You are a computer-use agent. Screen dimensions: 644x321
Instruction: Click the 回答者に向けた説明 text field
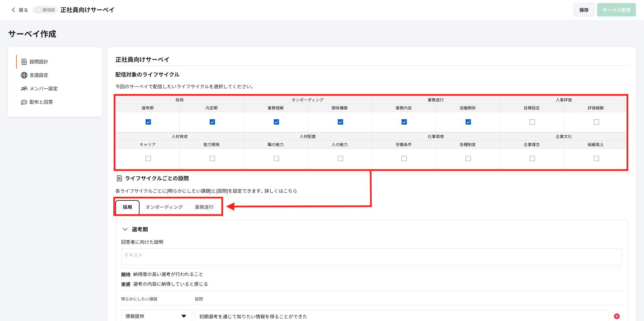[371, 257]
